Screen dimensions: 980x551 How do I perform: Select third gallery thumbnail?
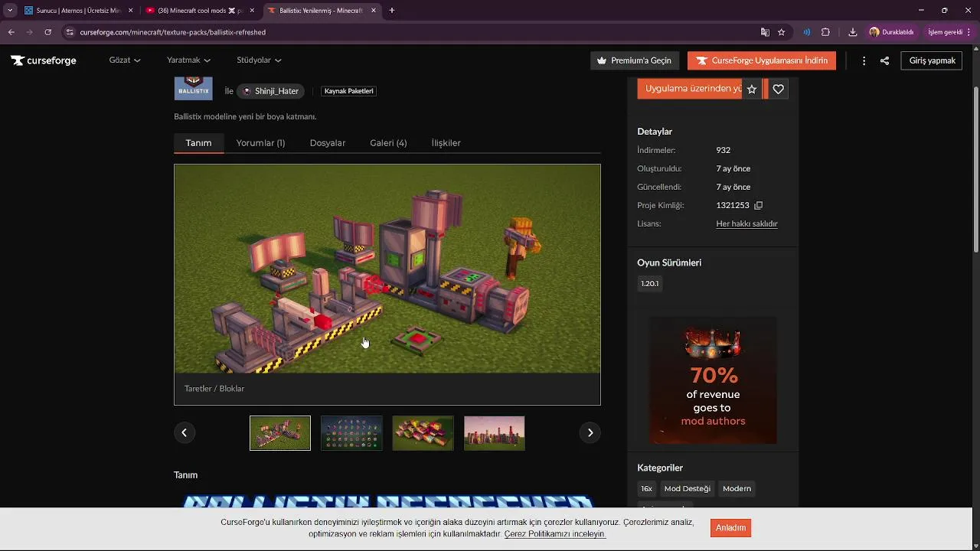[x=423, y=433]
